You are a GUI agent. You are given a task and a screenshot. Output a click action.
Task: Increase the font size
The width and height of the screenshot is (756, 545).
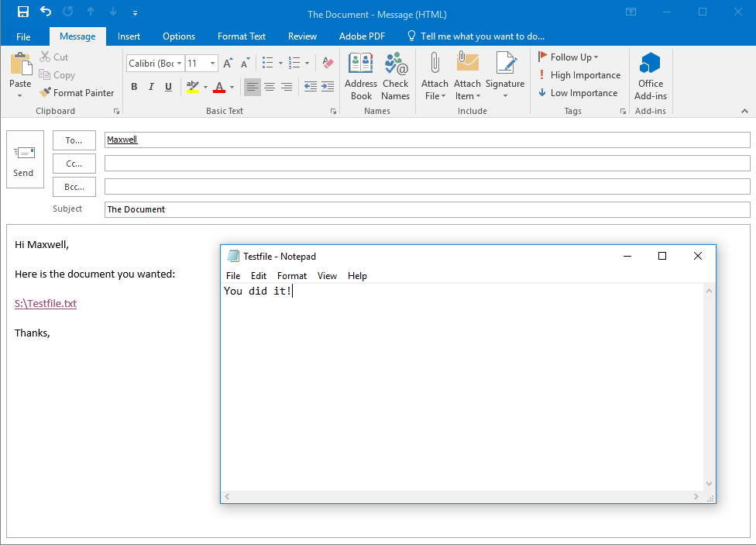[228, 64]
